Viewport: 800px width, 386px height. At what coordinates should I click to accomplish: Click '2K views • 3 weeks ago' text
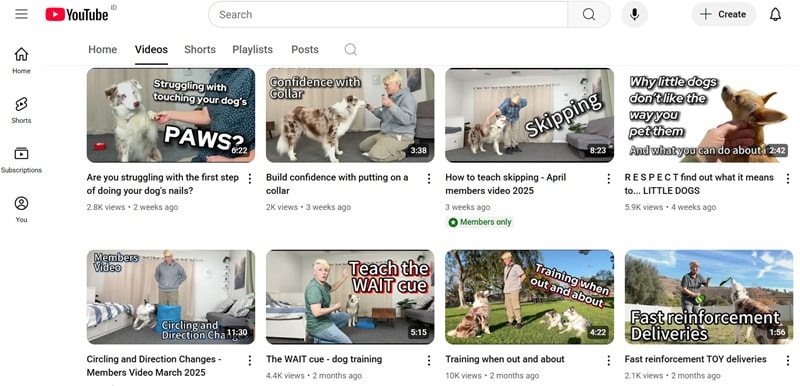click(x=308, y=207)
